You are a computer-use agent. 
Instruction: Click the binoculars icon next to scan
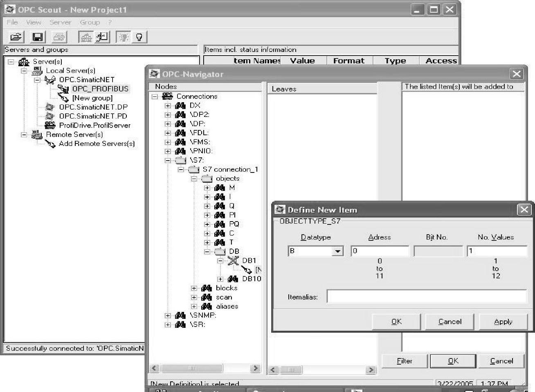207,297
